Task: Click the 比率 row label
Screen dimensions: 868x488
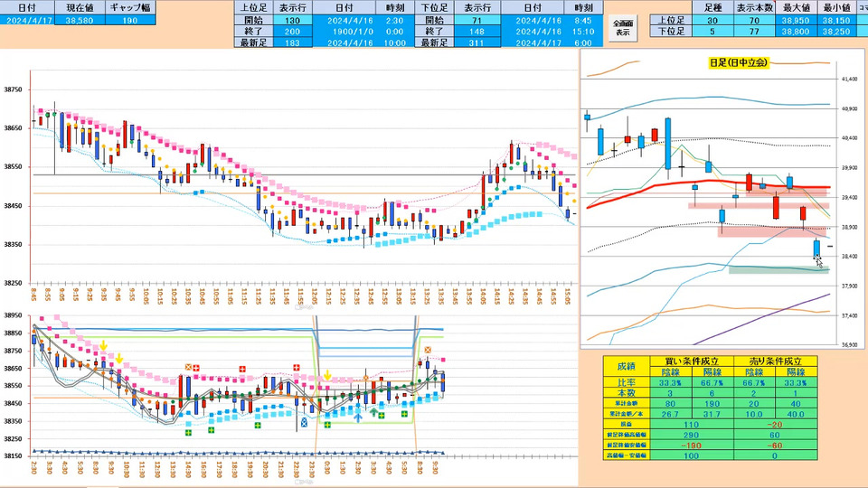Action: click(x=626, y=382)
